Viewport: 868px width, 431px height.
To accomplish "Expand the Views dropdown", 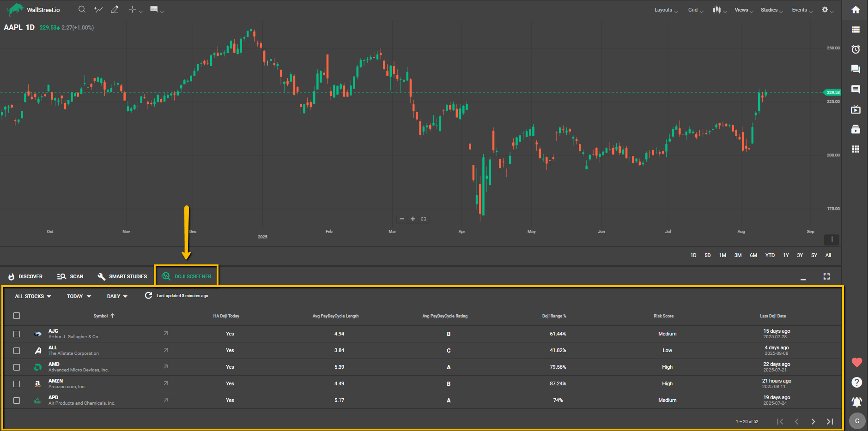I will coord(744,10).
